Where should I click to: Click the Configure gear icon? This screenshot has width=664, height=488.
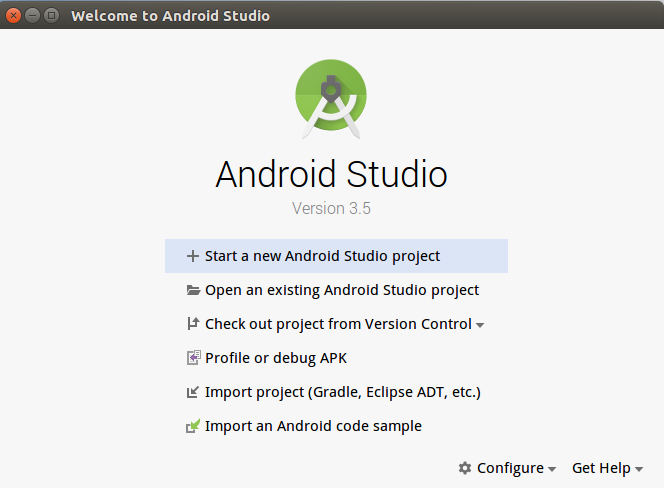pyautogui.click(x=465, y=468)
